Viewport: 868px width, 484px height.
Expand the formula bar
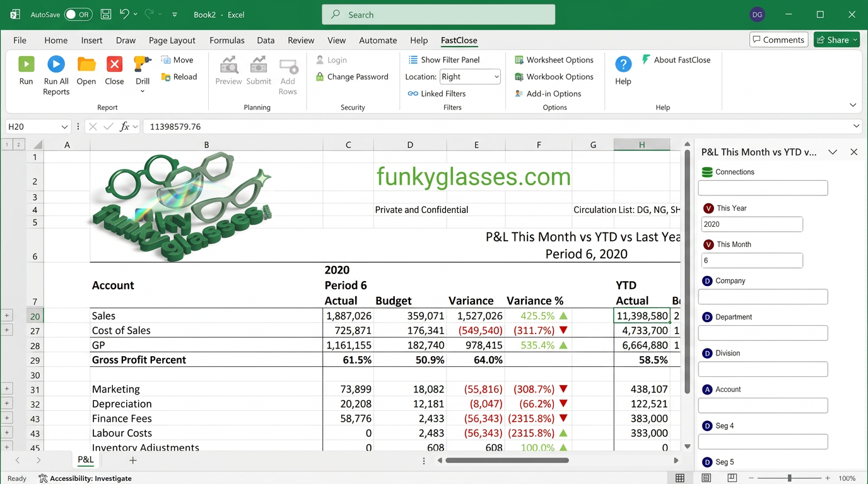[x=857, y=127]
